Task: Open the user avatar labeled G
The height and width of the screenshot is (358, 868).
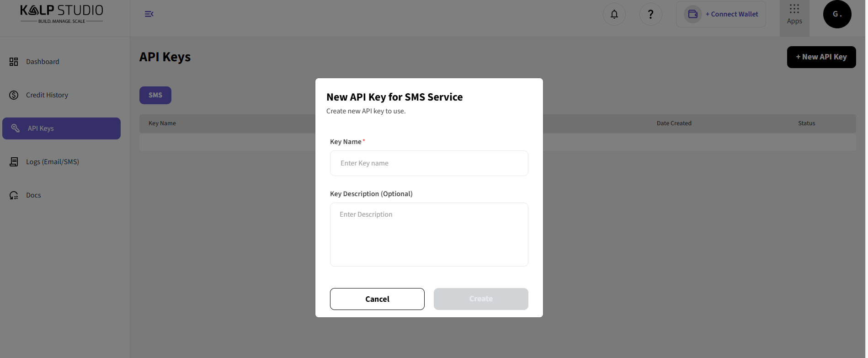Action: point(837,14)
